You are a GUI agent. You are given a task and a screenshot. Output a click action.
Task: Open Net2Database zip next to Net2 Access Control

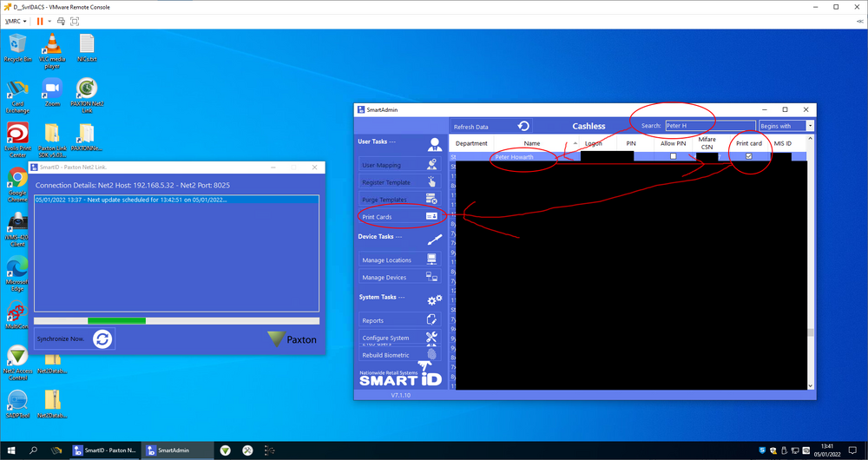pyautogui.click(x=52, y=363)
